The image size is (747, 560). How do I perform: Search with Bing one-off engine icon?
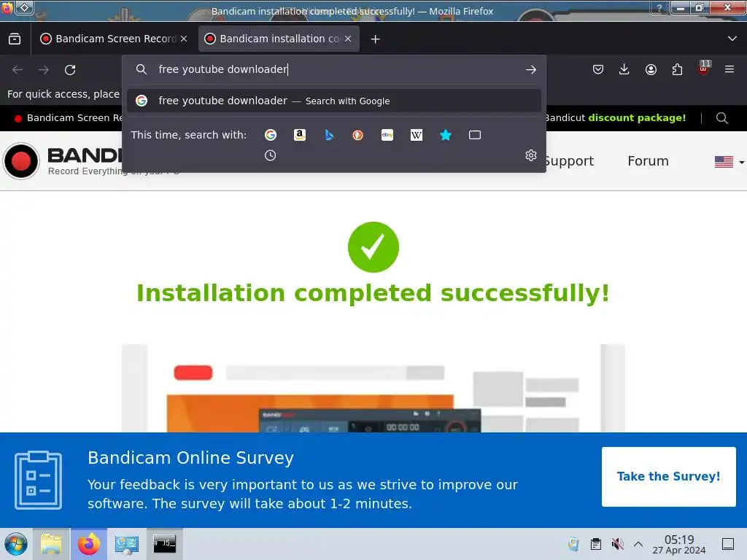tap(329, 135)
